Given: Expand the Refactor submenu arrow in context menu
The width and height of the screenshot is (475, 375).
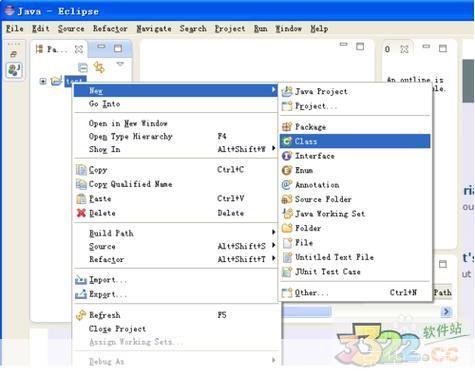Looking at the screenshot, I should point(273,258).
